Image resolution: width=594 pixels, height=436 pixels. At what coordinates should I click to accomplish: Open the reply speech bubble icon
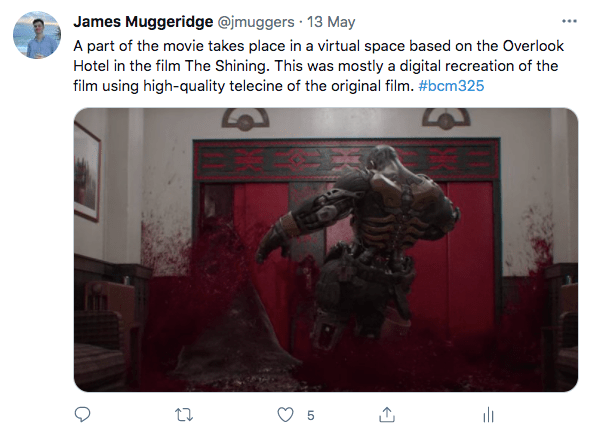coord(82,414)
